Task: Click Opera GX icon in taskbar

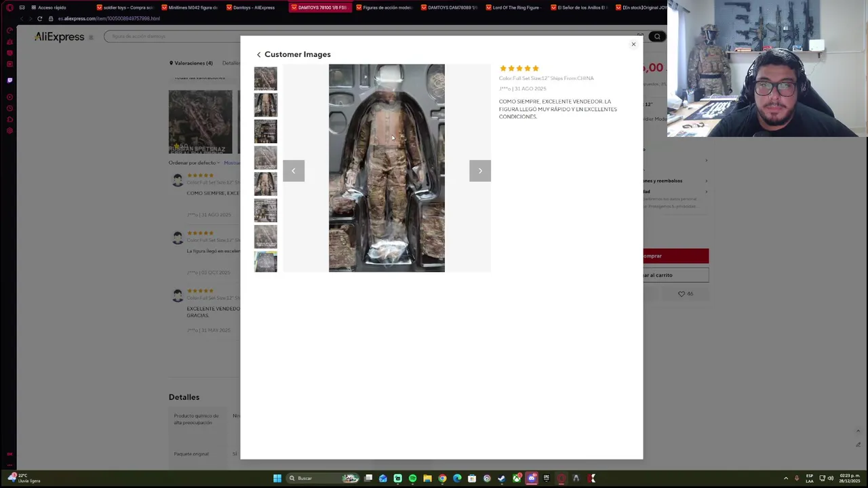Action: point(561,479)
